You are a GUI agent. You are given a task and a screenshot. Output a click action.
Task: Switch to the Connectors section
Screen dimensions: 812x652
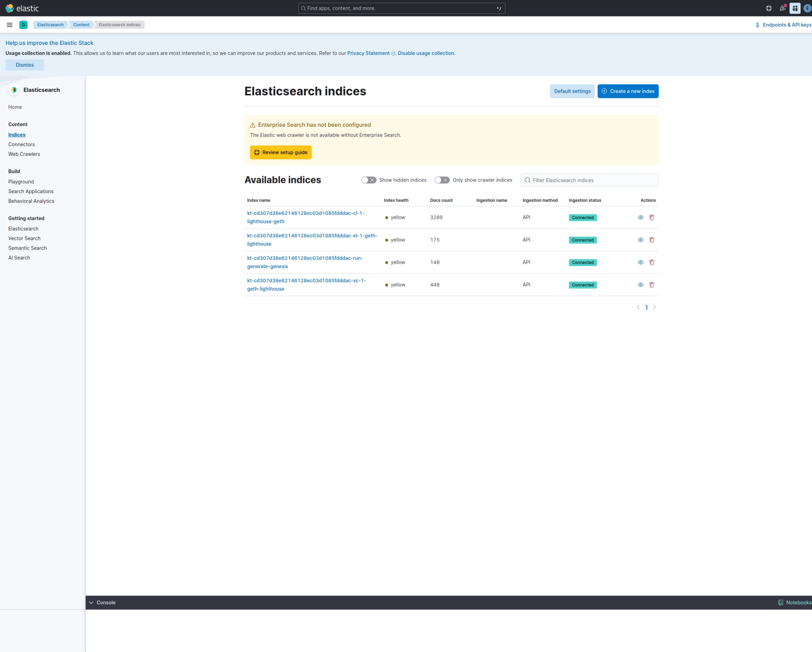click(21, 144)
